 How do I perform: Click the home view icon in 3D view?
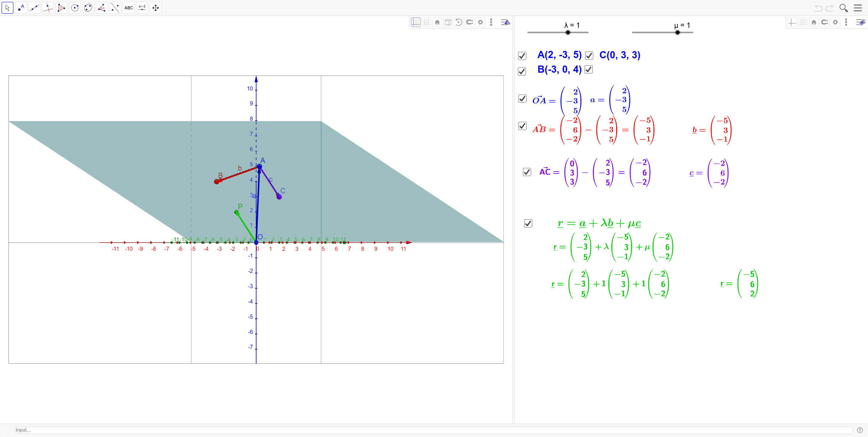point(437,22)
